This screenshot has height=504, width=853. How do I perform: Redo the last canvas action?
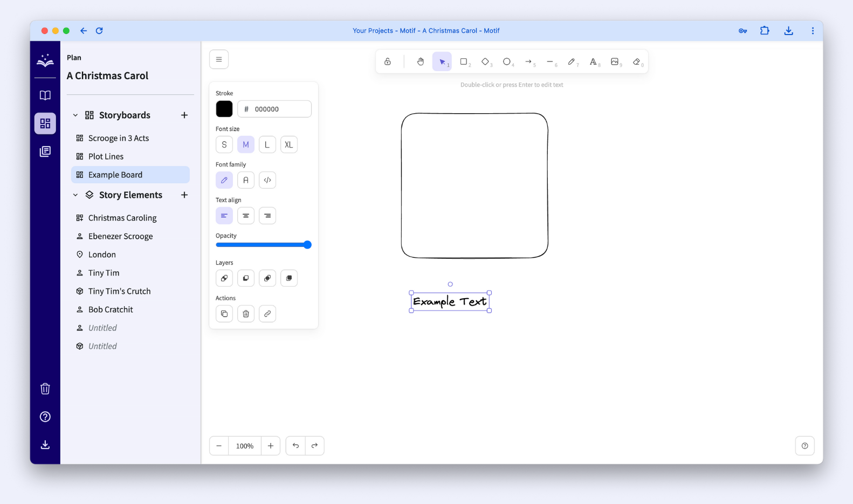click(x=315, y=446)
